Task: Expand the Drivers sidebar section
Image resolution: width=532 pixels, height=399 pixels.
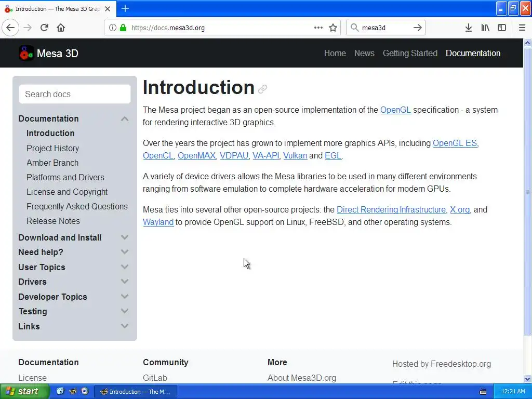Action: point(125,281)
